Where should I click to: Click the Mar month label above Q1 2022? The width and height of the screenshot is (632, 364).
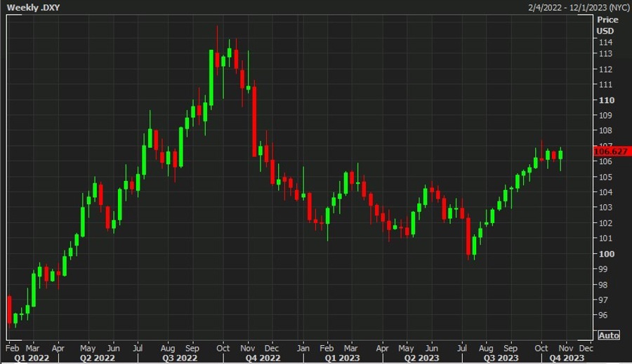click(32, 349)
